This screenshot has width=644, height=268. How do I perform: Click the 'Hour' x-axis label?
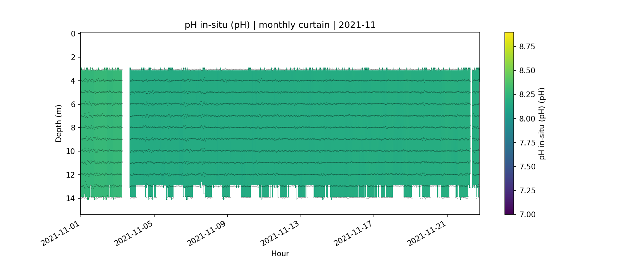tap(280, 254)
